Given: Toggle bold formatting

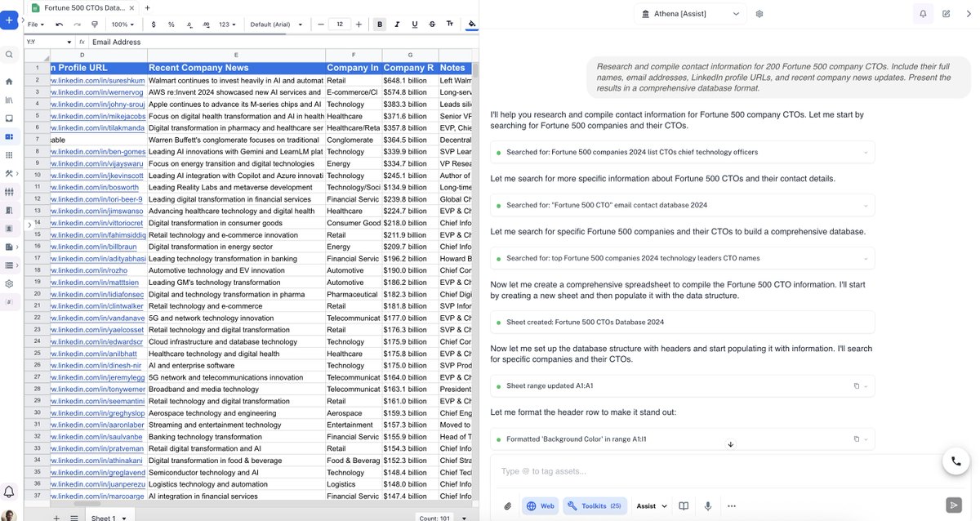Looking at the screenshot, I should 380,24.
